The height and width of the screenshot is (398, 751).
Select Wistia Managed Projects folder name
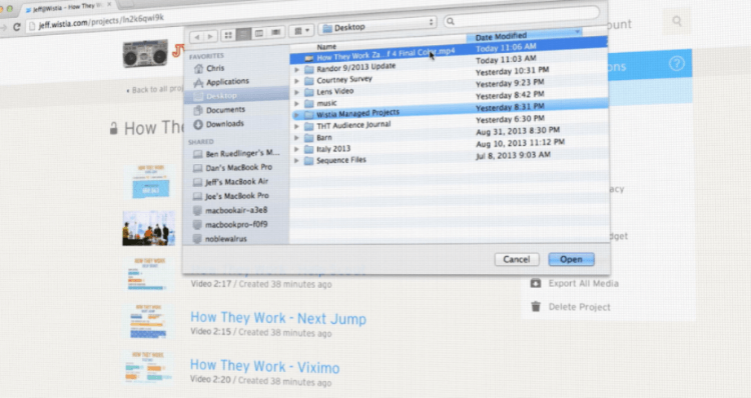[x=358, y=114]
